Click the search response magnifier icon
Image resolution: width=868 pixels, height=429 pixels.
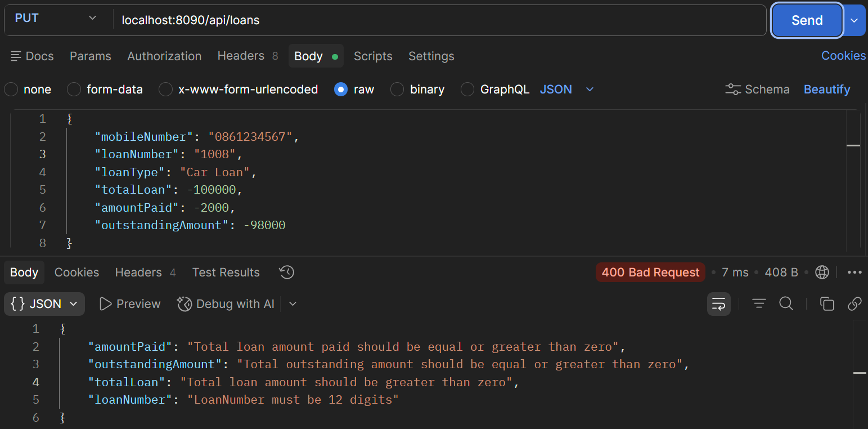coord(786,304)
